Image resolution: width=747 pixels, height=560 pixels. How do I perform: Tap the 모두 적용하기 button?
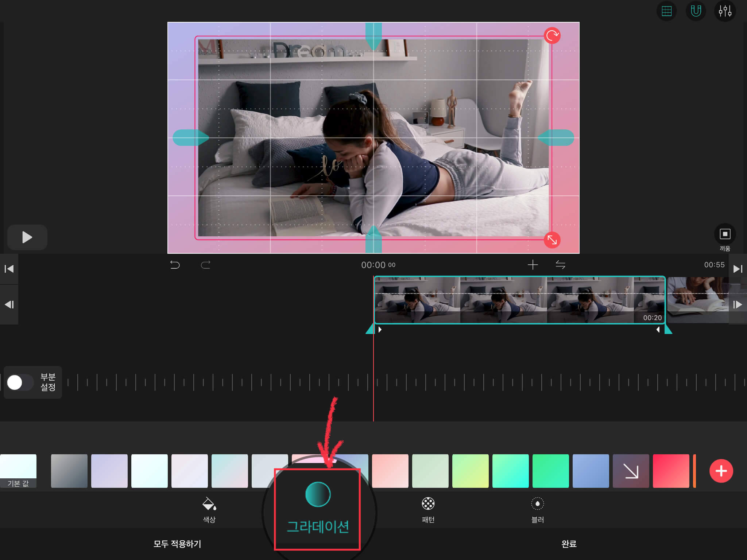(177, 544)
